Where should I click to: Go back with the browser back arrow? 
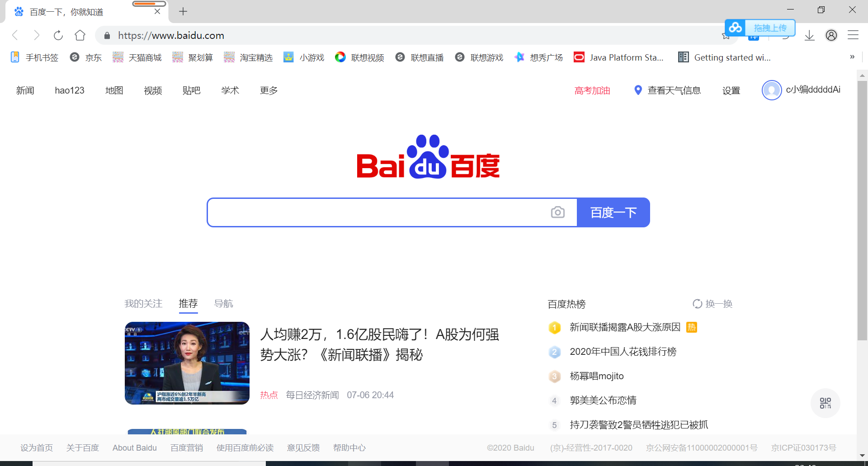(15, 35)
